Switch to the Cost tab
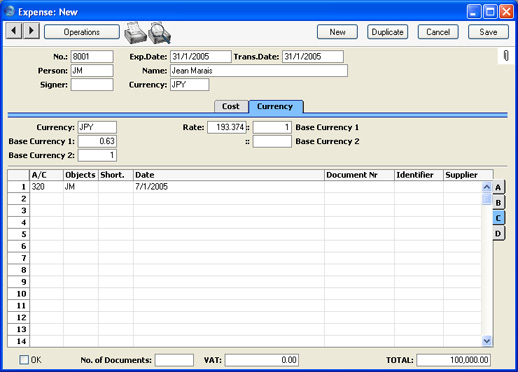 tap(231, 106)
